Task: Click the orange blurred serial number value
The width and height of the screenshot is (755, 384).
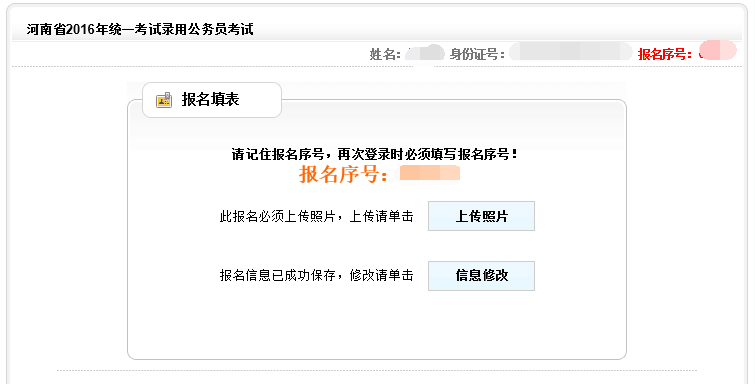Action: (427, 173)
